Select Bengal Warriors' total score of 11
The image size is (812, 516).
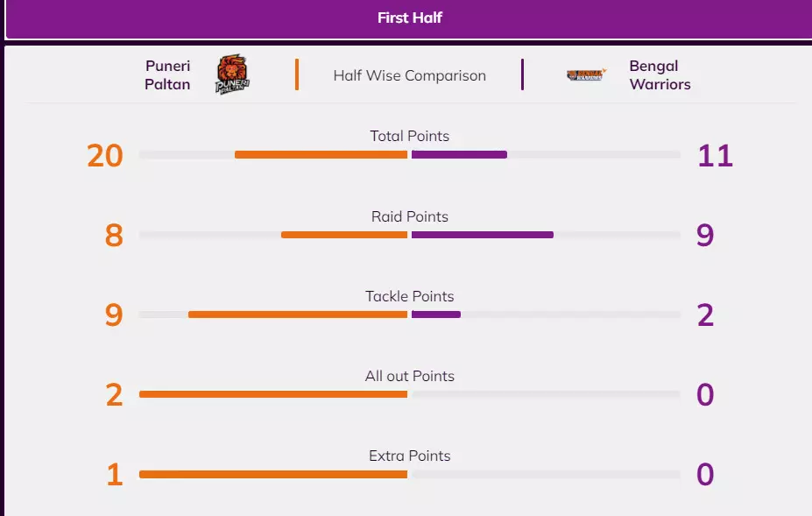pos(715,156)
